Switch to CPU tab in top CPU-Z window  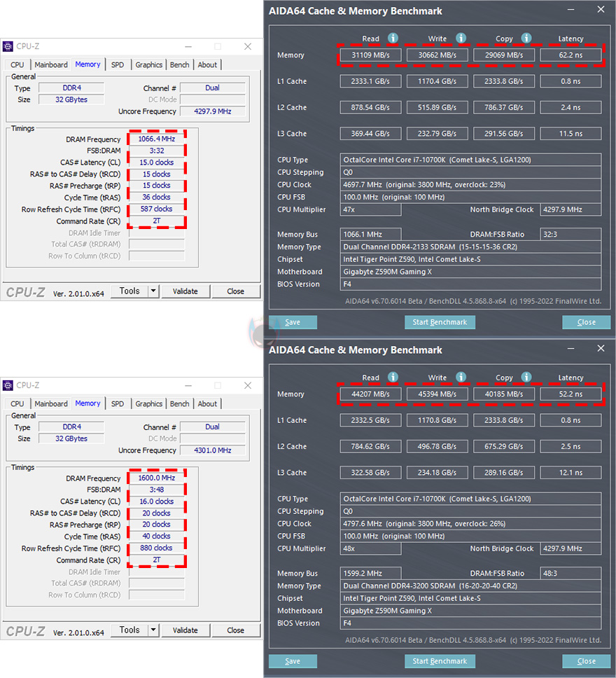pyautogui.click(x=17, y=65)
